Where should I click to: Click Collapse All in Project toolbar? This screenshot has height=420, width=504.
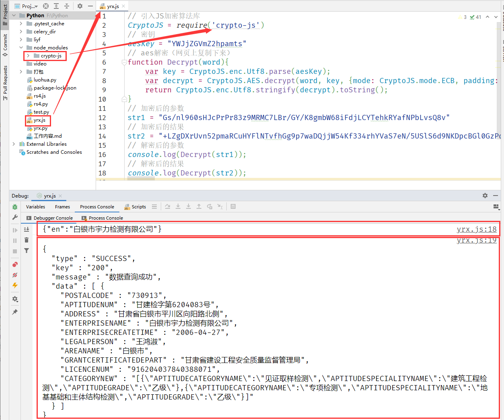(x=67, y=6)
